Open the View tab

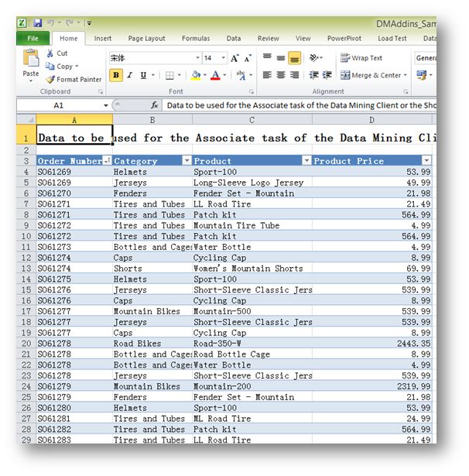coord(303,38)
